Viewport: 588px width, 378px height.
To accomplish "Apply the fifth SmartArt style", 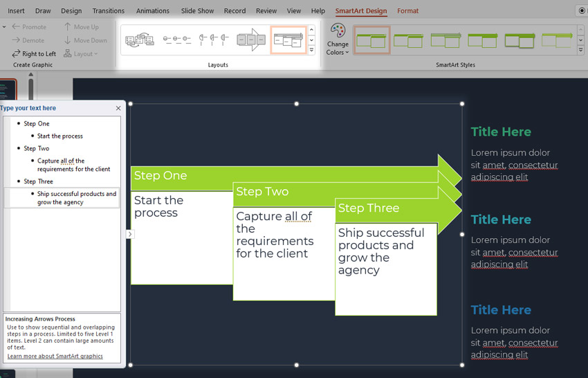I will click(520, 40).
